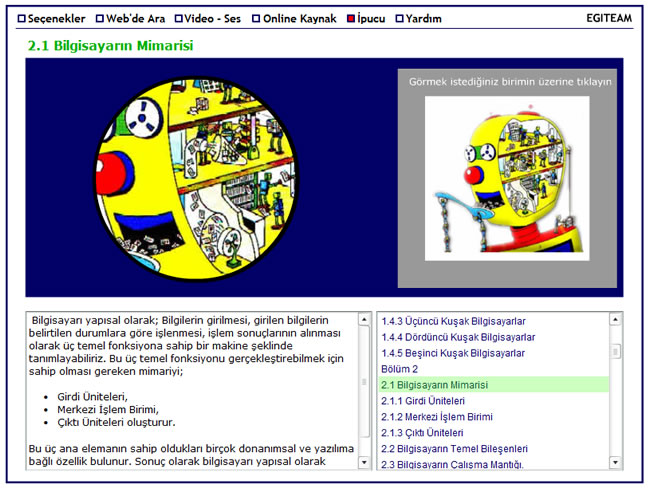The width and height of the screenshot is (650, 489).
Task: Click the contents list scrollbar thumb
Action: pos(615,351)
